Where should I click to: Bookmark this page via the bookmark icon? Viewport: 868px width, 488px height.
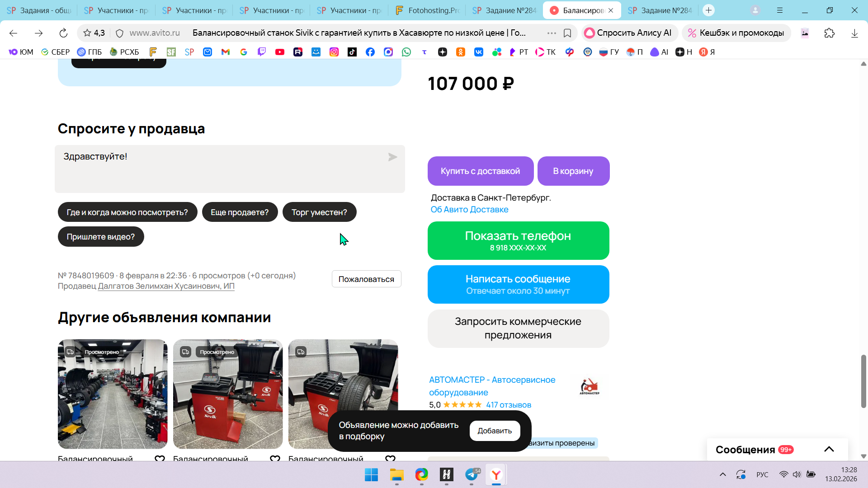click(567, 33)
